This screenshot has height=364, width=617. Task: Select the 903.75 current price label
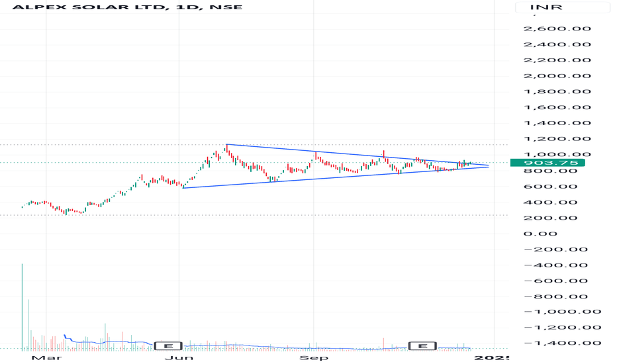click(547, 163)
